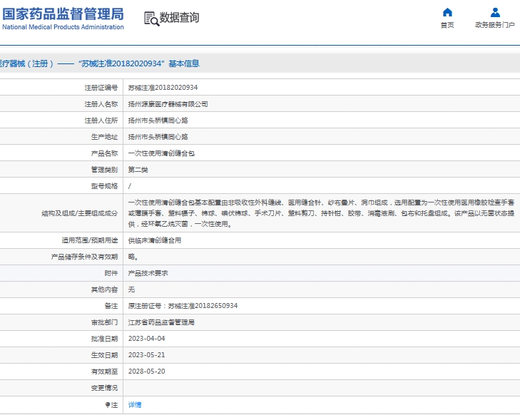Open the 政务服务门户 person icon

[495, 12]
